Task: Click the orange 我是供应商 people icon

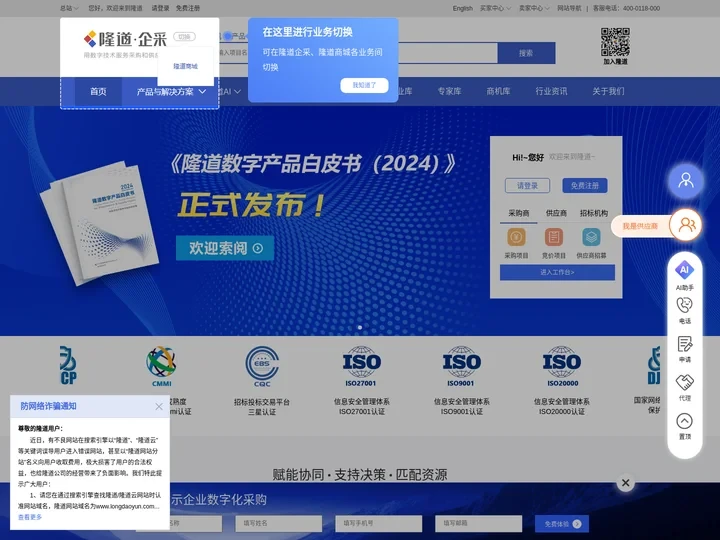Action: pyautogui.click(x=686, y=225)
